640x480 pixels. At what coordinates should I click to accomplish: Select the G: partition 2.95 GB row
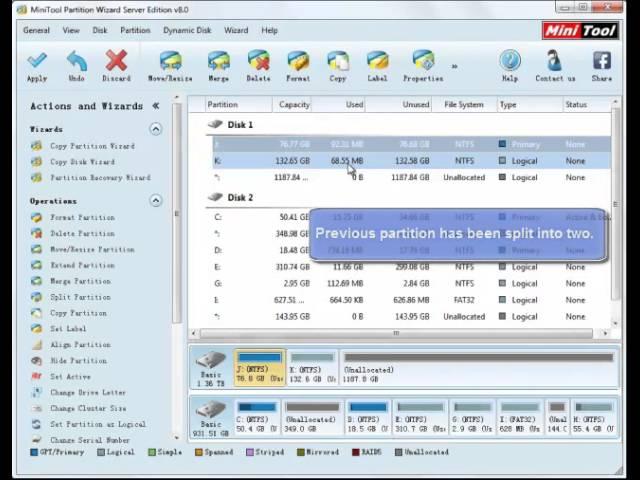pyautogui.click(x=411, y=283)
